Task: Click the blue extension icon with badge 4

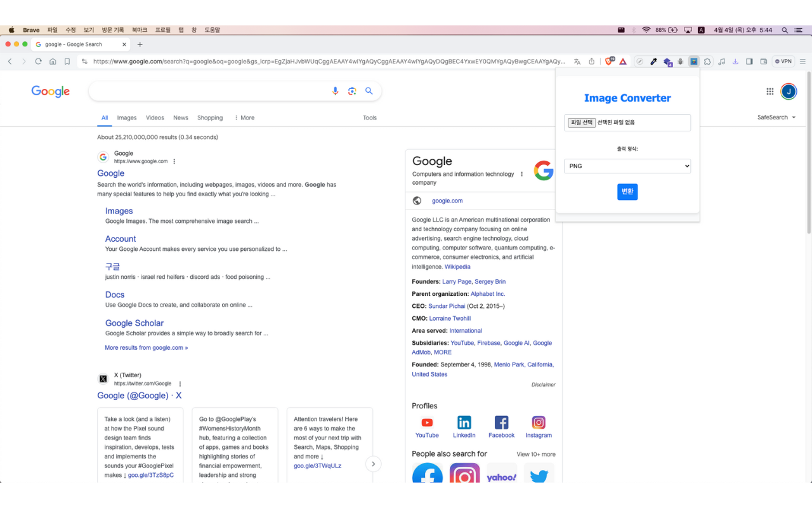Action: [667, 62]
